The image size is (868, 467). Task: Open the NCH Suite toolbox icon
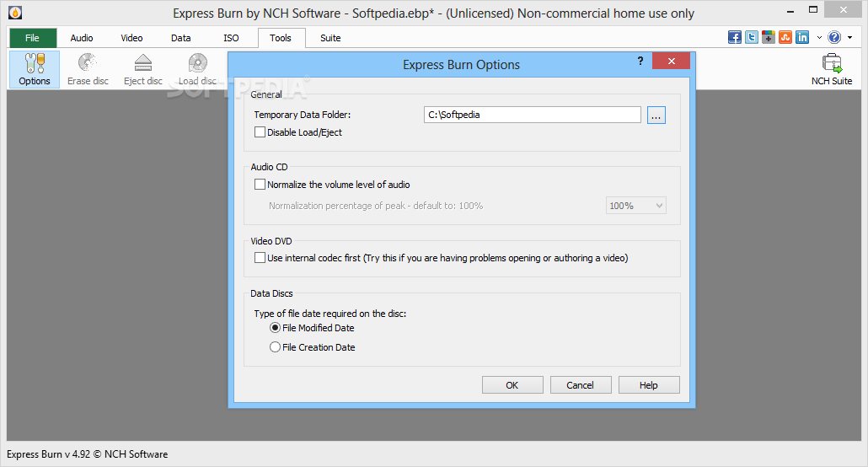click(x=832, y=69)
